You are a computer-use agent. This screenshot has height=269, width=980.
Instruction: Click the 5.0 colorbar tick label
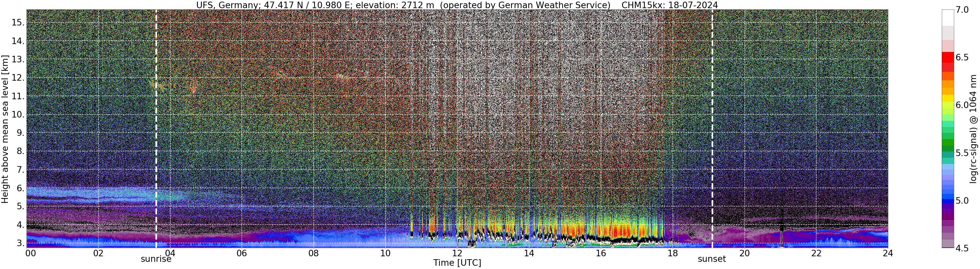(962, 200)
